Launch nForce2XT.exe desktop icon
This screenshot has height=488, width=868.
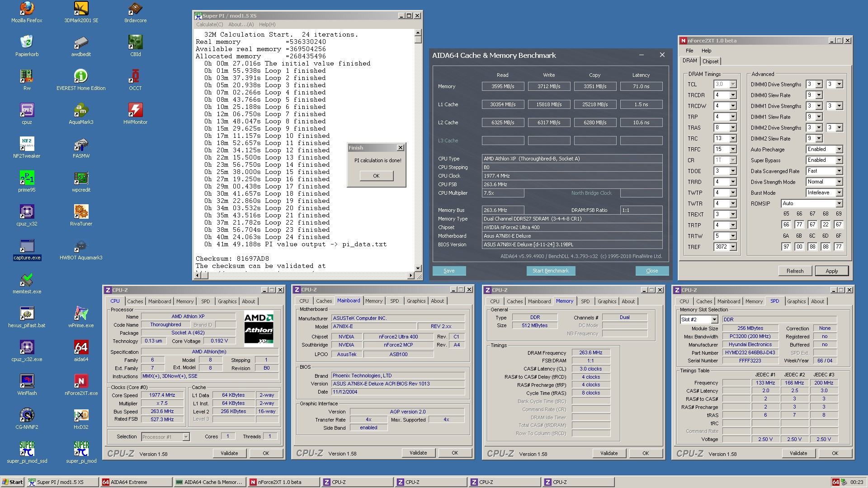pyautogui.click(x=81, y=385)
